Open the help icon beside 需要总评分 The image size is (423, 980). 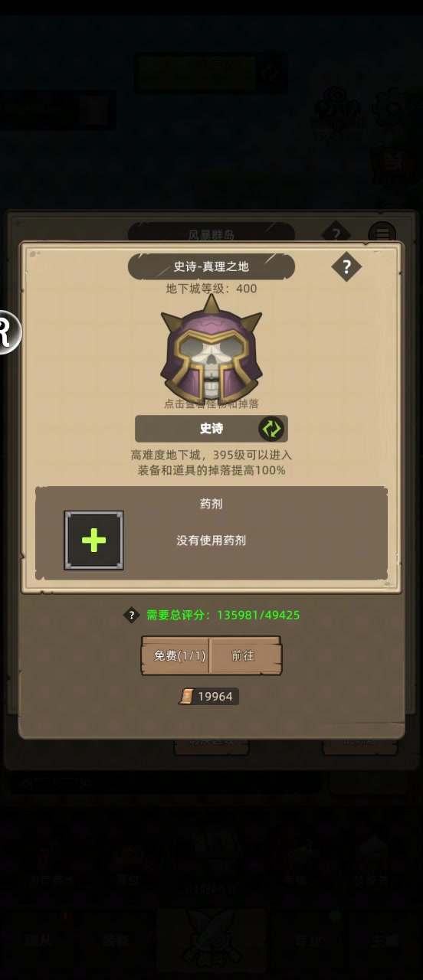click(x=132, y=615)
